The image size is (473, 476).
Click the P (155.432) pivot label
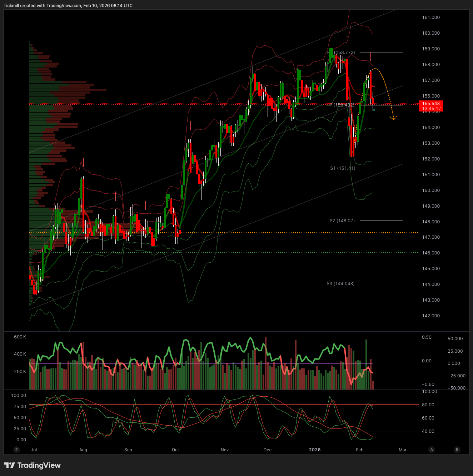point(342,105)
